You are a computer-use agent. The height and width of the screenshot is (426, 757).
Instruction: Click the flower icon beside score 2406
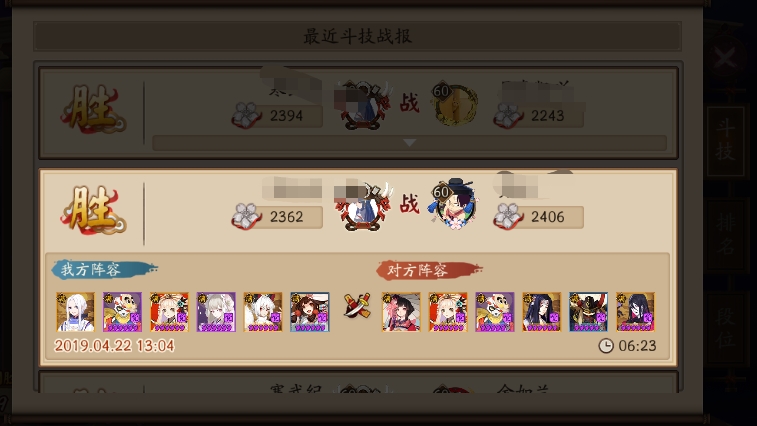pos(508,216)
